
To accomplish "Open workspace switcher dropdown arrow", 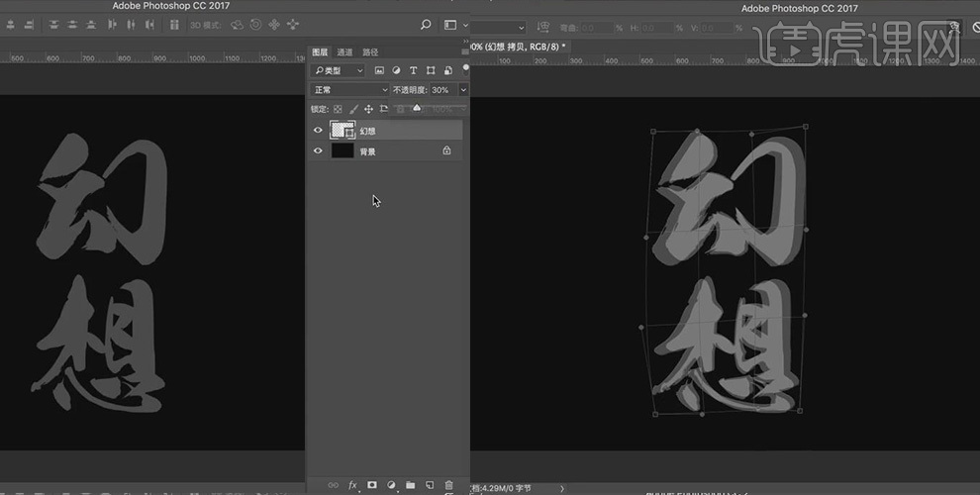I will tap(465, 25).
